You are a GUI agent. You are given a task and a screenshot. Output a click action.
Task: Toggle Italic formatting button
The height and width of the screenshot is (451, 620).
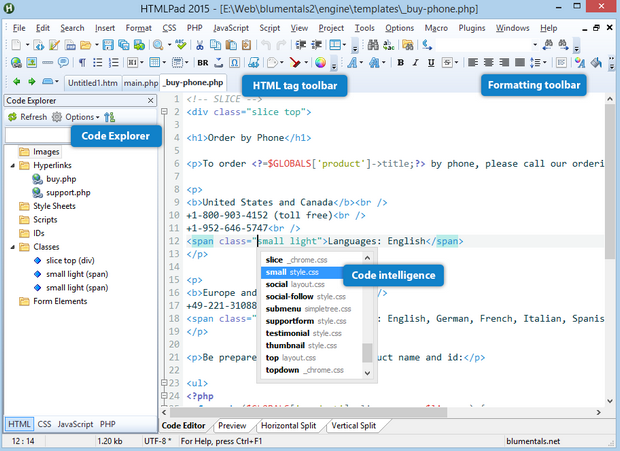pyautogui.click(x=417, y=63)
